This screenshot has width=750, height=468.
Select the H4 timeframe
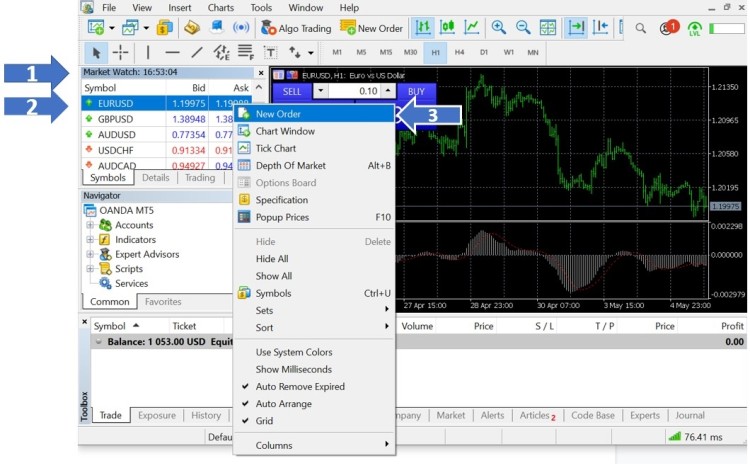459,52
